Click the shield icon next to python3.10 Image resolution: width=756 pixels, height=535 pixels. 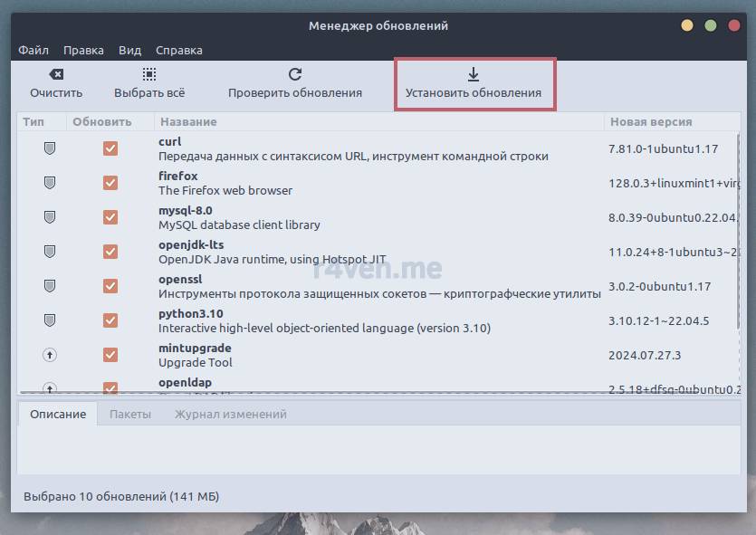click(50, 320)
